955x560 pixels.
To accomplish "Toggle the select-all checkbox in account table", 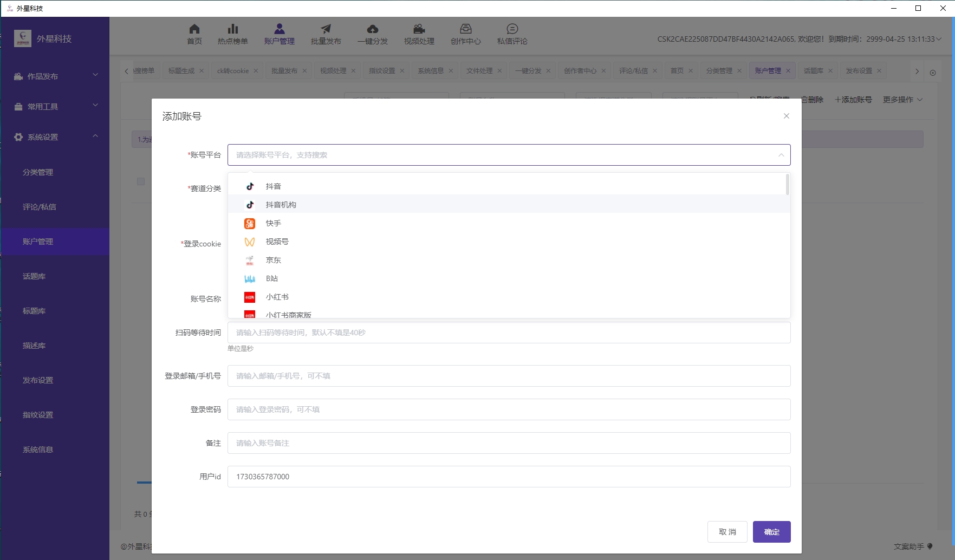I will click(x=141, y=181).
